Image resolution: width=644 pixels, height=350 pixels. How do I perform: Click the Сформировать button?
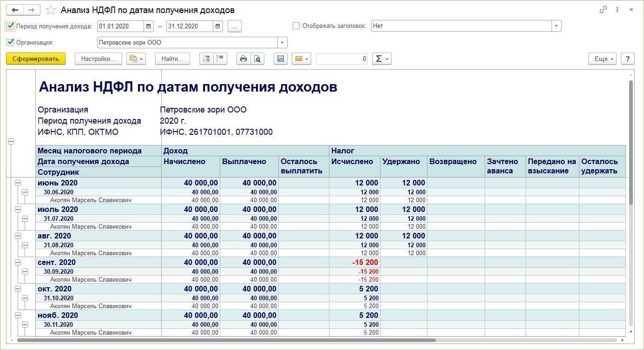click(x=36, y=59)
